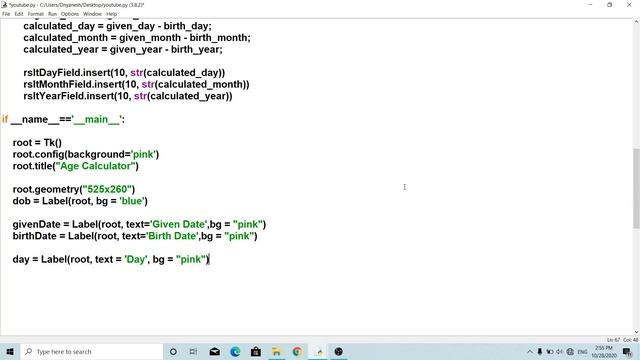Click the root.title "Age Calculator" line
640x360 pixels.
[x=76, y=166]
